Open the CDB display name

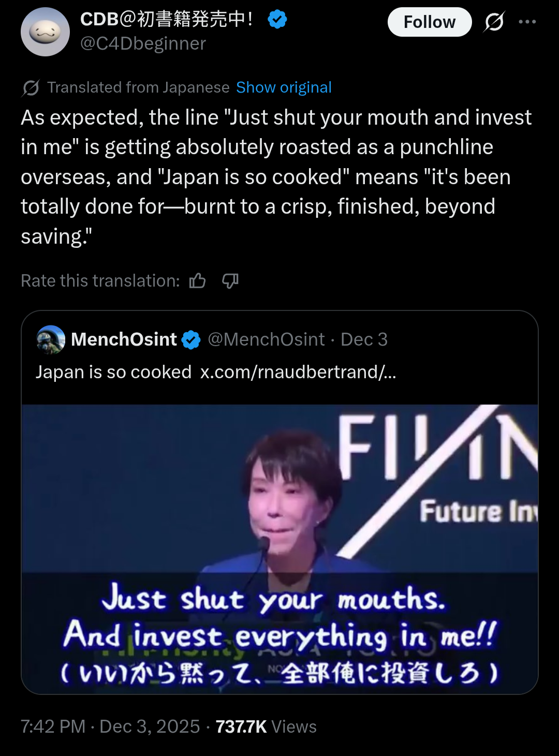pyautogui.click(x=166, y=19)
